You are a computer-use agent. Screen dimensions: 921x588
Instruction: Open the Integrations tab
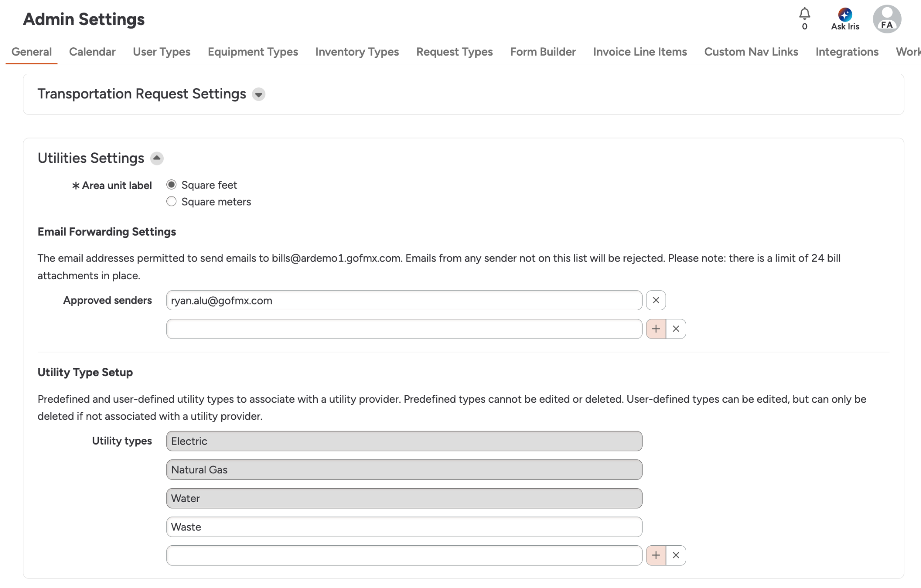click(847, 52)
